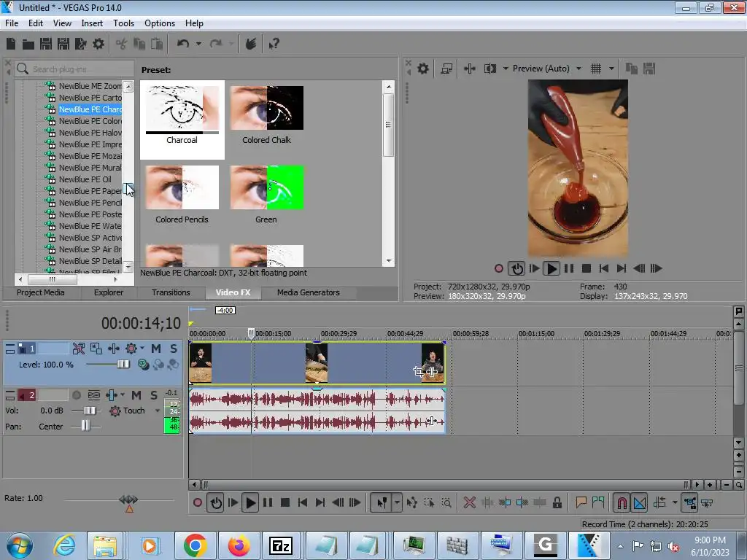Toggle preview on external monitor icon
Image resolution: width=747 pixels, height=560 pixels.
click(446, 69)
